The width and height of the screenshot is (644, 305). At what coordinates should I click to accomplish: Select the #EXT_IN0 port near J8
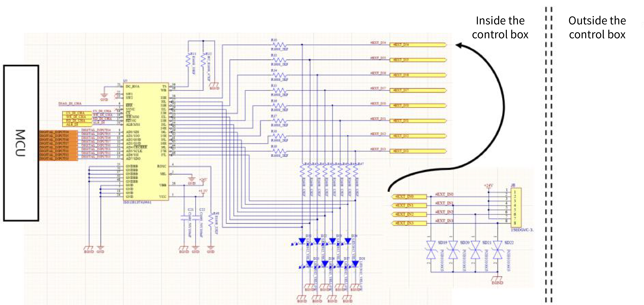(410, 197)
